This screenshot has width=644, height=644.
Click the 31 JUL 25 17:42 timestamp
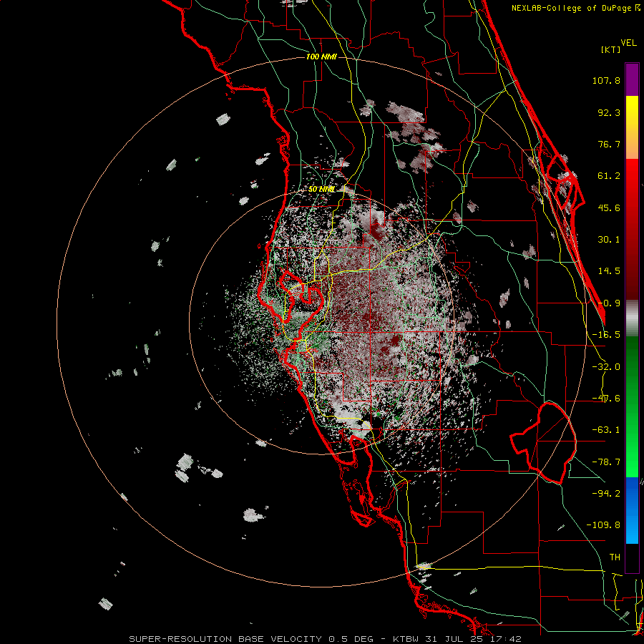tap(473, 639)
